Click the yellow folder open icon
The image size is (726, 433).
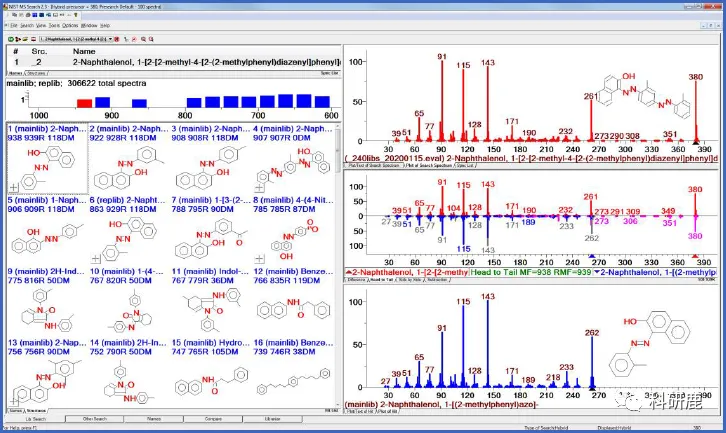pos(25,39)
